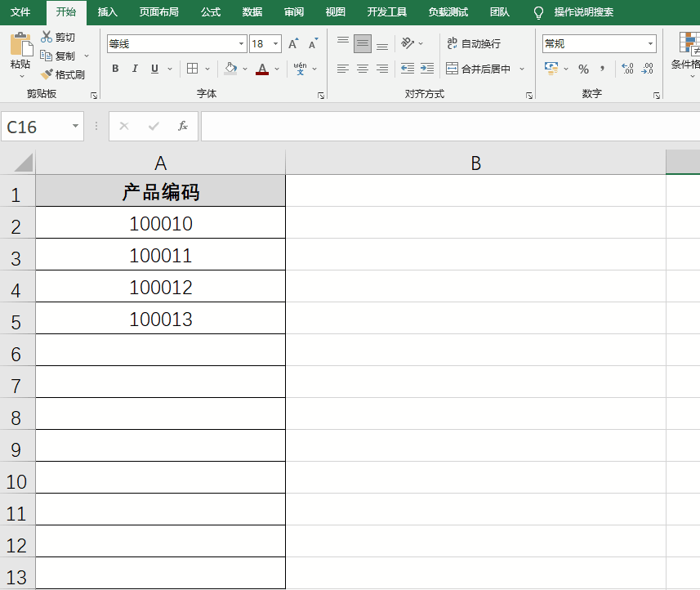700x590 pixels.
Task: Toggle 自动换行 wrap text
Action: [x=474, y=43]
